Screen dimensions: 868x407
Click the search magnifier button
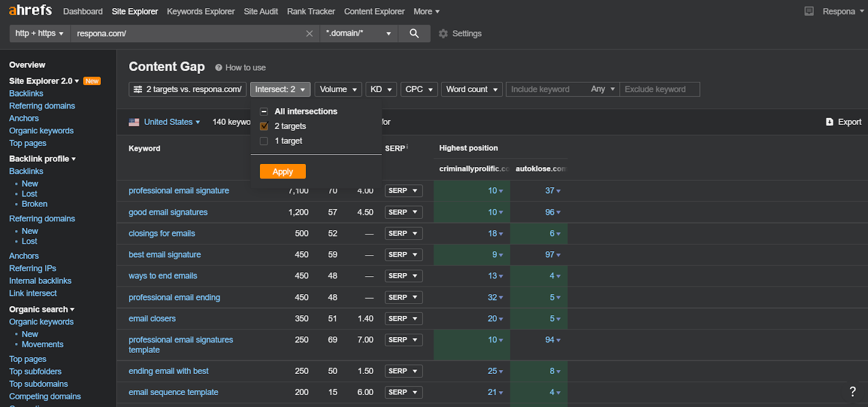click(x=414, y=34)
